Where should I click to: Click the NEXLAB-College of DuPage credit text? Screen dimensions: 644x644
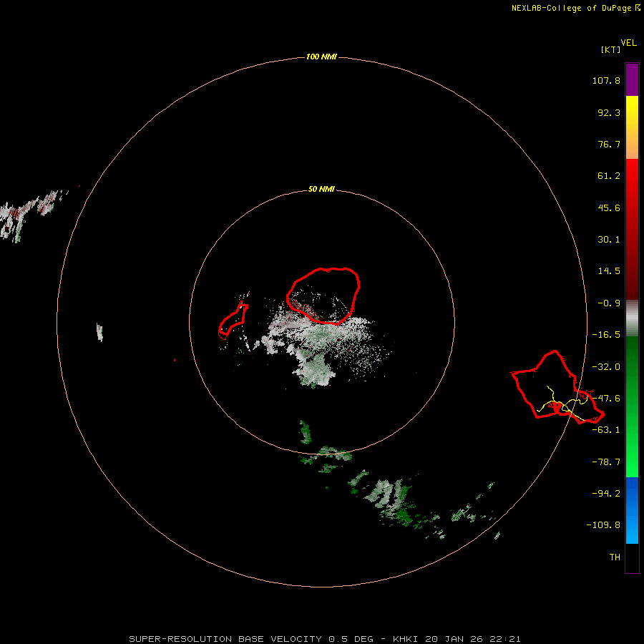(575, 8)
